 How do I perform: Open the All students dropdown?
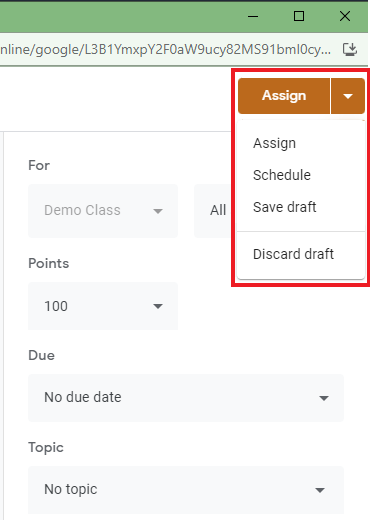[x=215, y=211]
